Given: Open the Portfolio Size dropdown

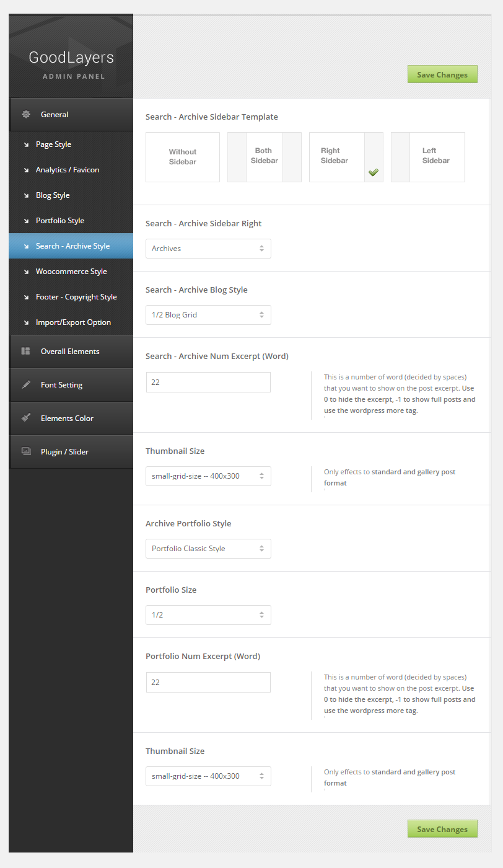Looking at the screenshot, I should coord(208,615).
